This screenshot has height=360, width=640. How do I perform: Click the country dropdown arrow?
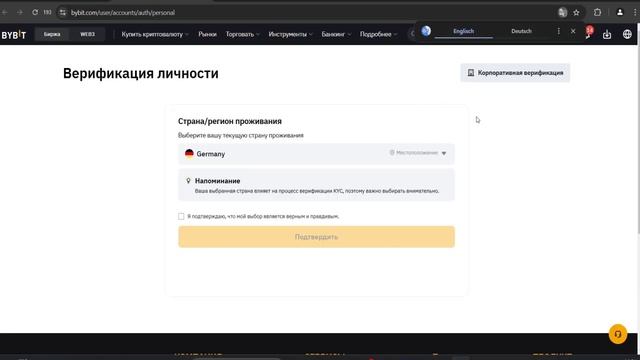tap(444, 153)
